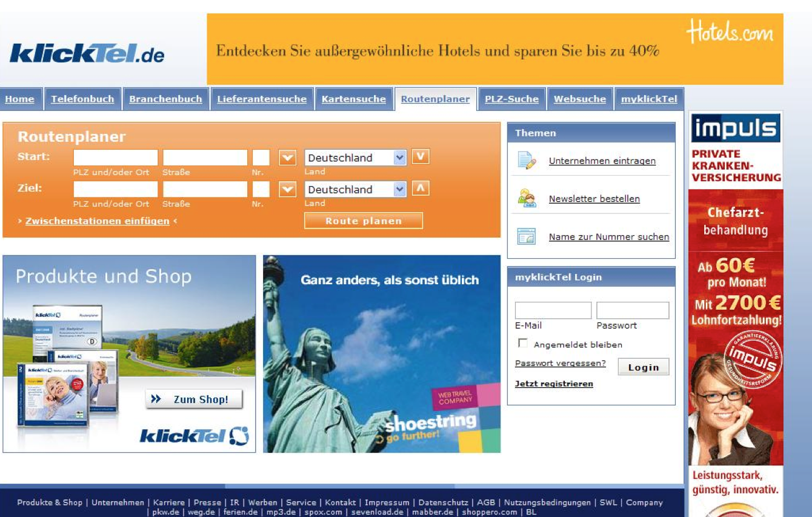Click the move-up arrow icon for Ziel

(x=421, y=188)
